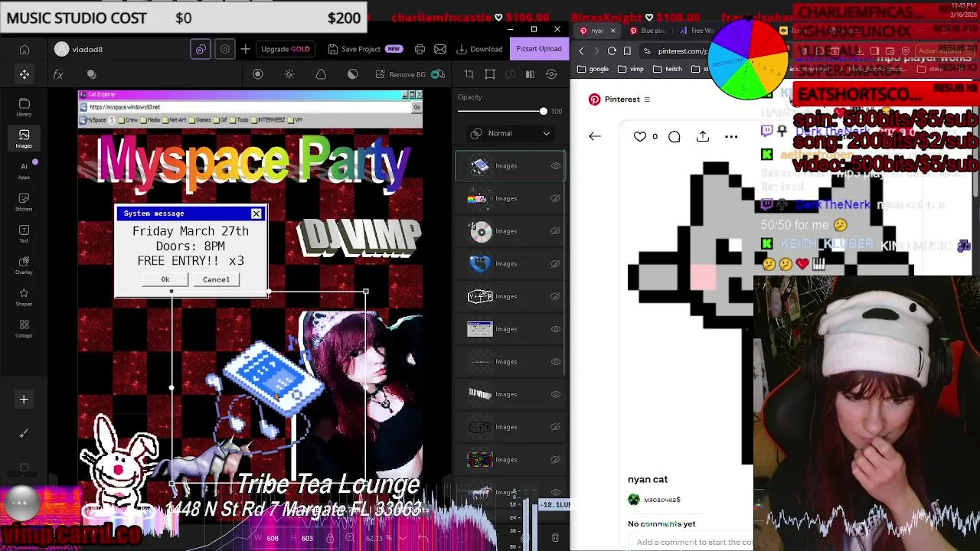Click the browser bookmark icon
The height and width of the screenshot is (551, 980).
tap(627, 51)
